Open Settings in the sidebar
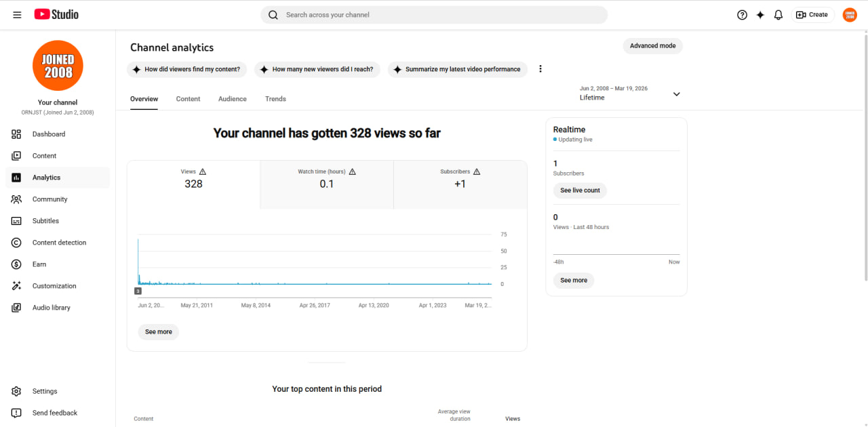The width and height of the screenshot is (868, 427). (x=58, y=391)
